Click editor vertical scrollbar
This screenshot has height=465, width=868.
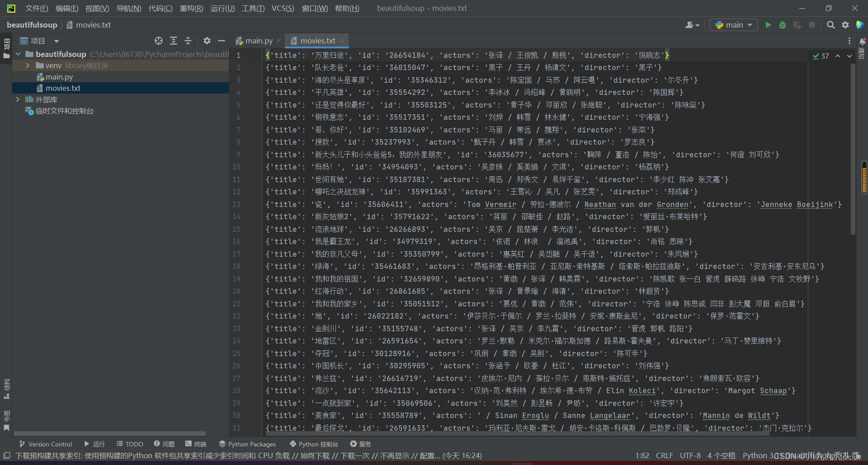[853, 149]
